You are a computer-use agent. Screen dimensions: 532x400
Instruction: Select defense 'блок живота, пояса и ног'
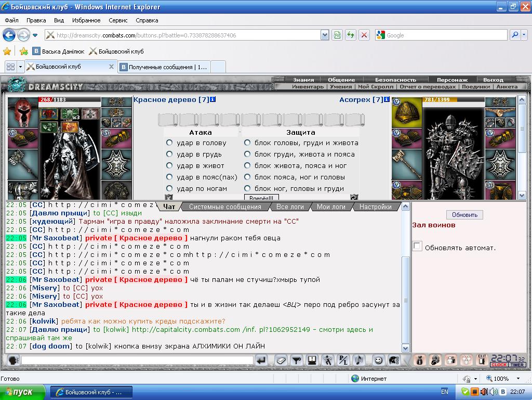tap(247, 165)
